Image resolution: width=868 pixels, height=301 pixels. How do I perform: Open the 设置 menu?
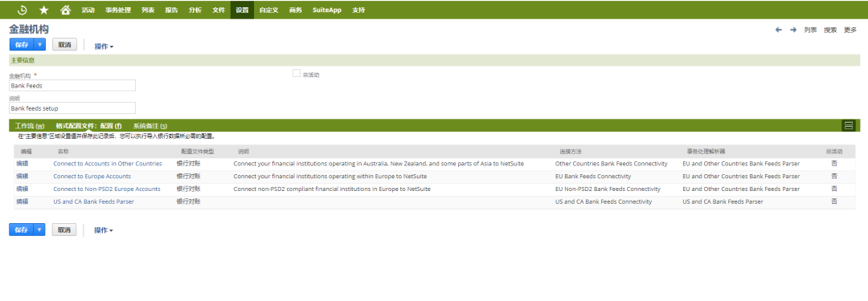tap(242, 10)
